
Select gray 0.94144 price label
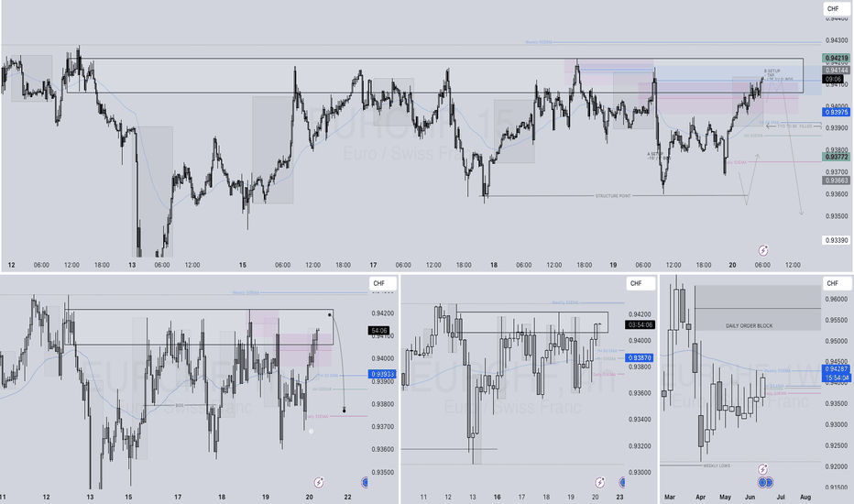point(836,71)
